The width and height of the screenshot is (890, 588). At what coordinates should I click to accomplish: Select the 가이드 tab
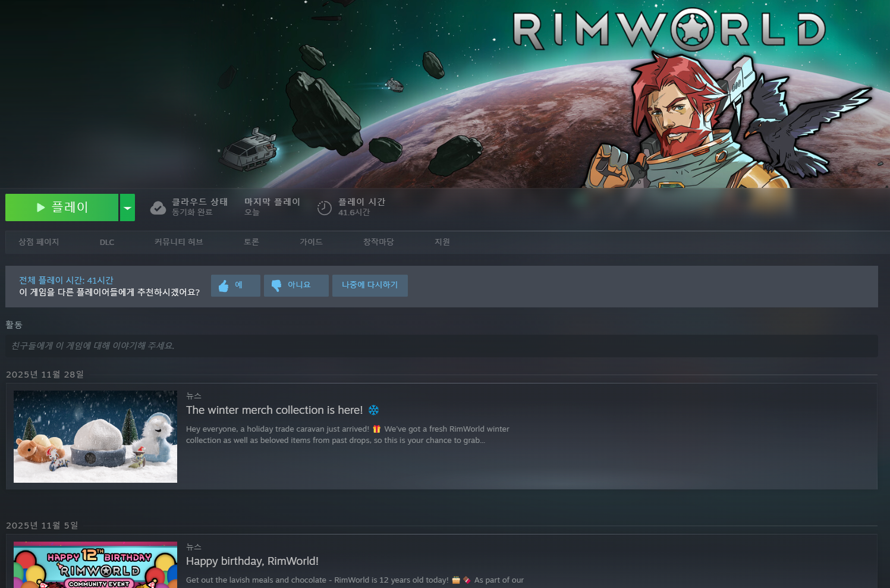[x=311, y=242]
